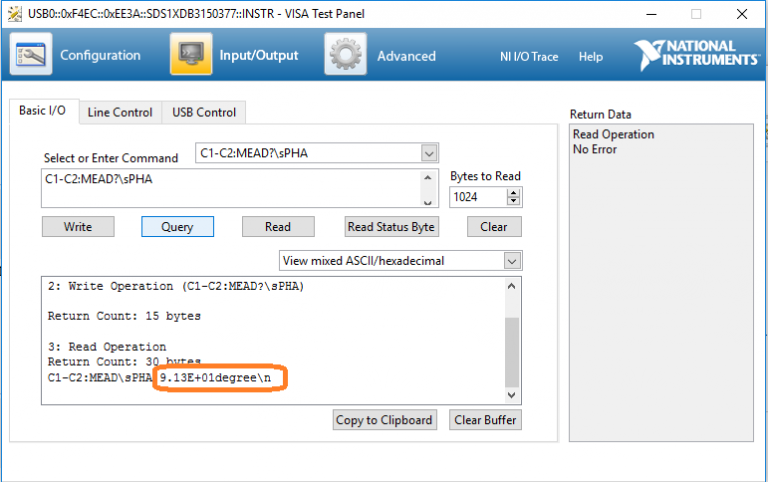This screenshot has height=482, width=768.
Task: Click the VISA Test Panel title bar icon
Action: pos(13,13)
